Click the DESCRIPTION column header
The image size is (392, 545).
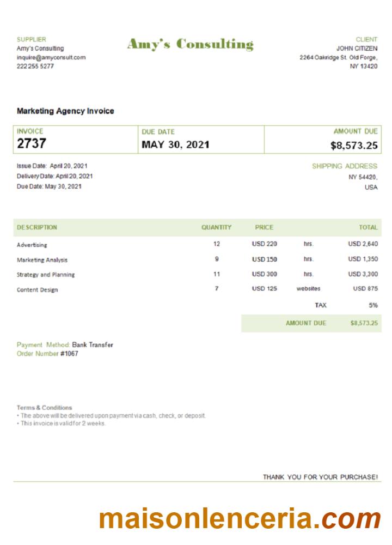(x=37, y=227)
